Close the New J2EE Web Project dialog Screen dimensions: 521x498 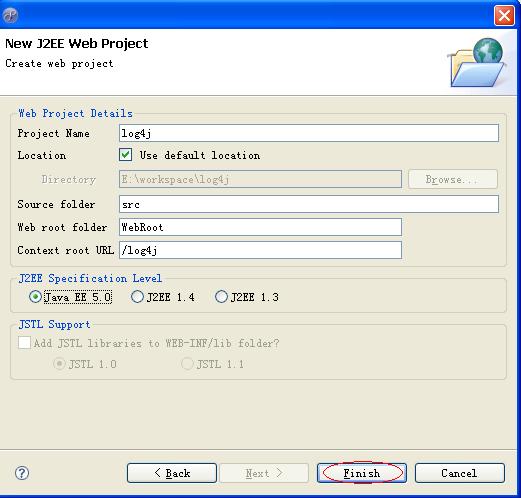tap(504, 15)
